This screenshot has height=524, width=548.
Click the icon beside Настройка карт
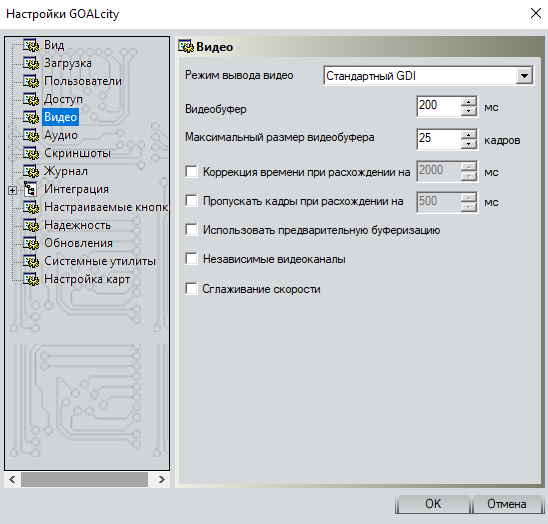(x=31, y=279)
